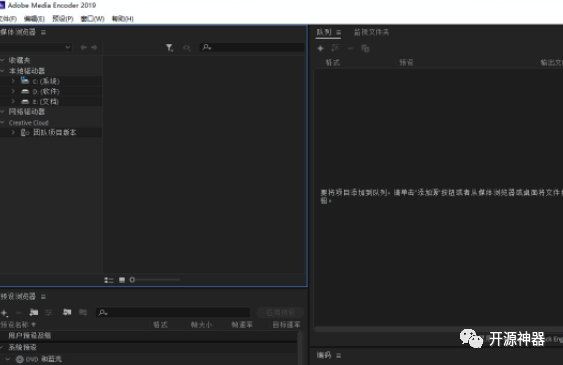Viewport: 563px width, 365px height.
Task: Click the create new preset group folder icon
Action: coord(34,312)
